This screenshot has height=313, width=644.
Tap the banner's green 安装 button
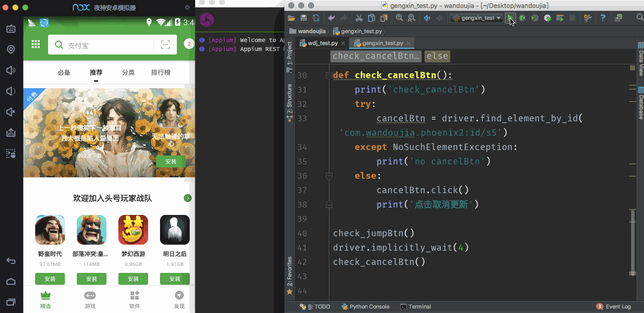coord(171,161)
